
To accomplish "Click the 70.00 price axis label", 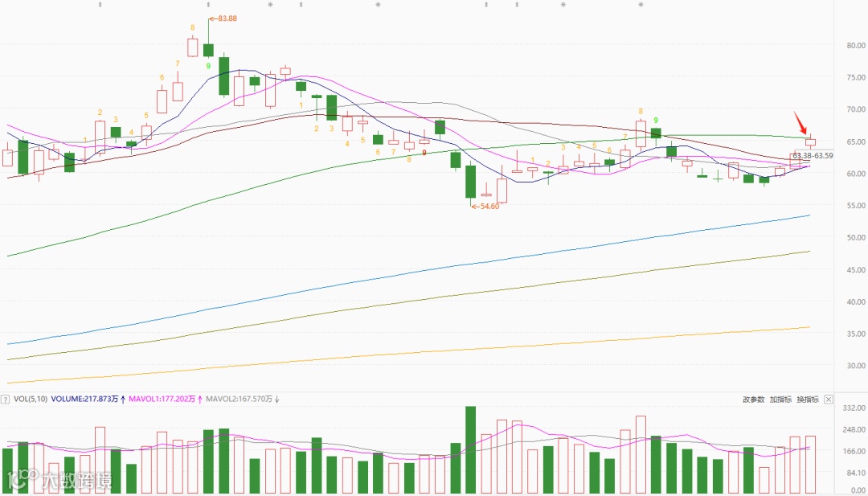I will (x=857, y=109).
